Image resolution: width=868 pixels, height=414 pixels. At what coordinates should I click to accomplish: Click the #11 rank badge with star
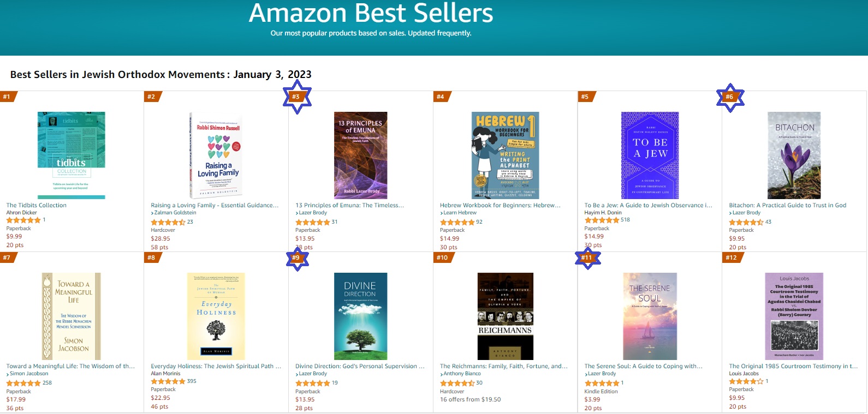pyautogui.click(x=587, y=258)
